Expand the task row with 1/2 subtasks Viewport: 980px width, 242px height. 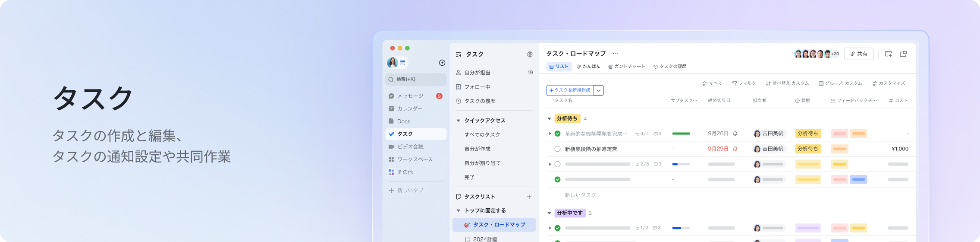(x=550, y=228)
